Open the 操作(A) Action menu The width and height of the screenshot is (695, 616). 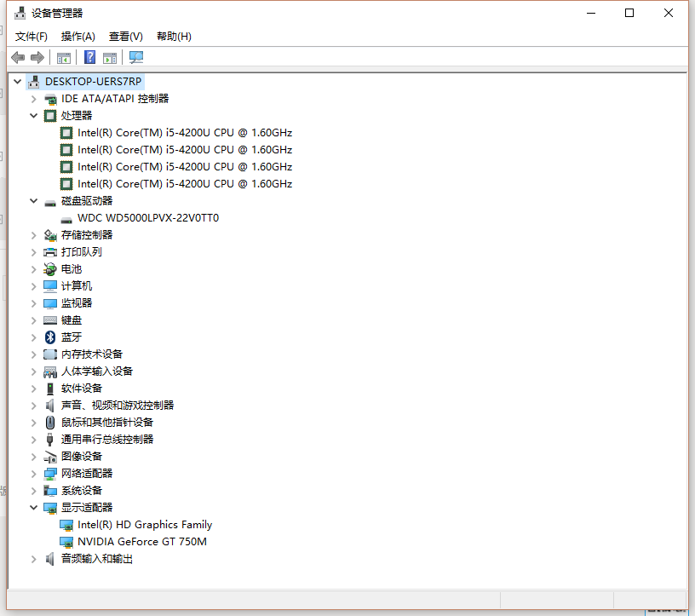click(78, 37)
